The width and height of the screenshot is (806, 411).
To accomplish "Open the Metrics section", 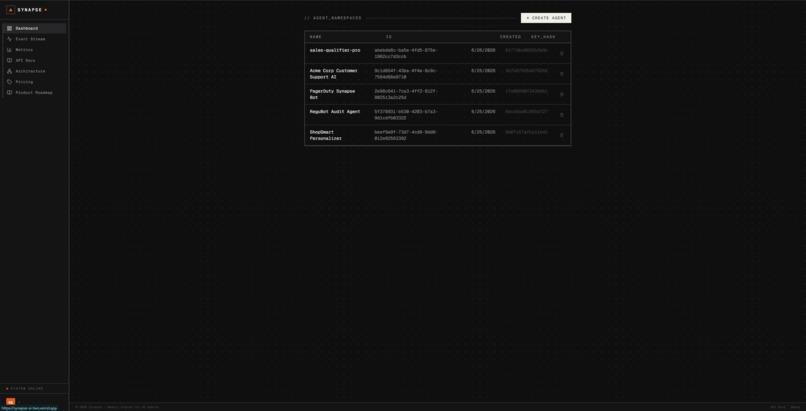I will click(34, 50).
